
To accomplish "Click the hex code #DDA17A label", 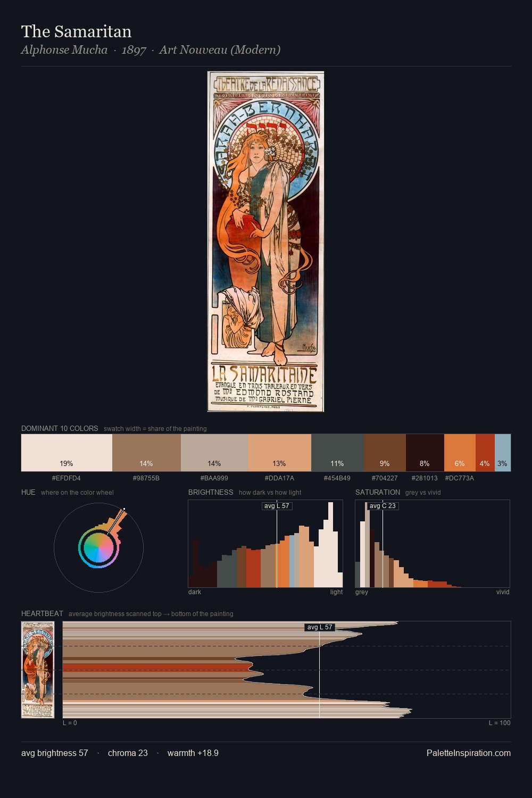I will [x=280, y=478].
